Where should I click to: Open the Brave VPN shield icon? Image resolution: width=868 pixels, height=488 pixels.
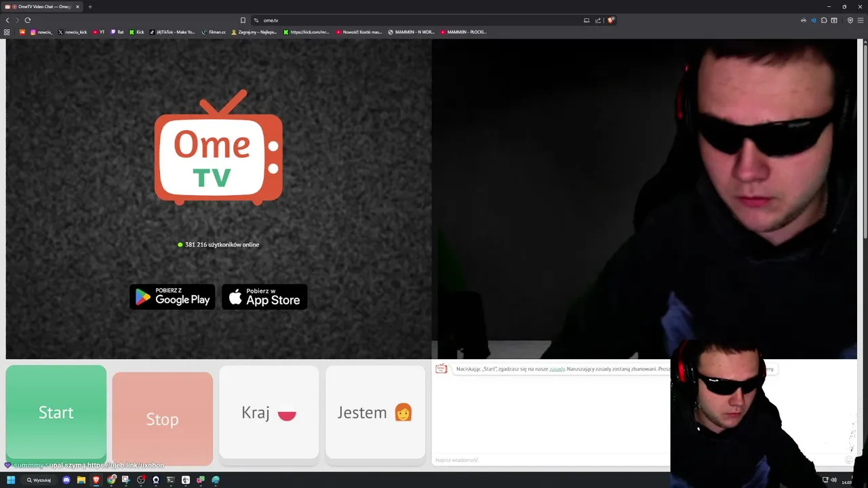(850, 20)
